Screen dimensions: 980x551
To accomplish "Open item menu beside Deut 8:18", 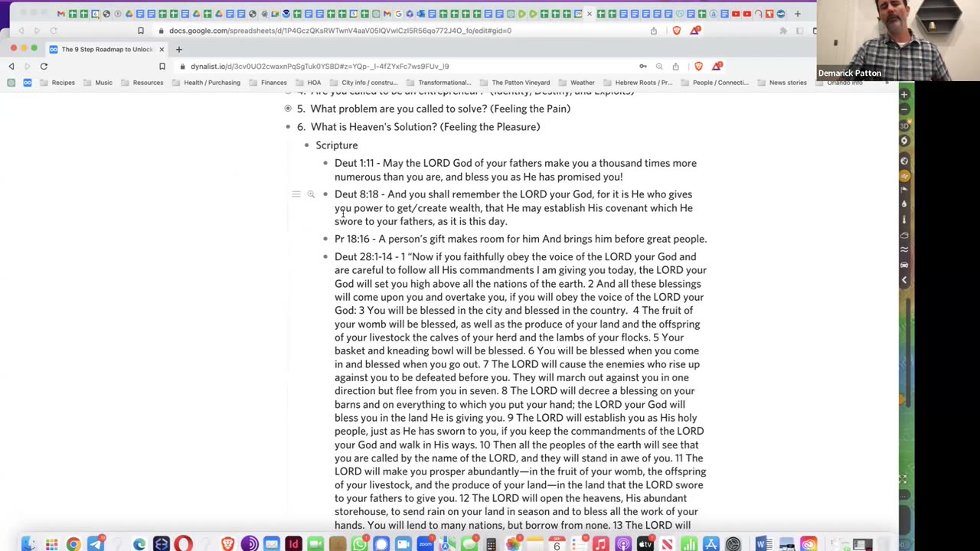I will click(296, 194).
